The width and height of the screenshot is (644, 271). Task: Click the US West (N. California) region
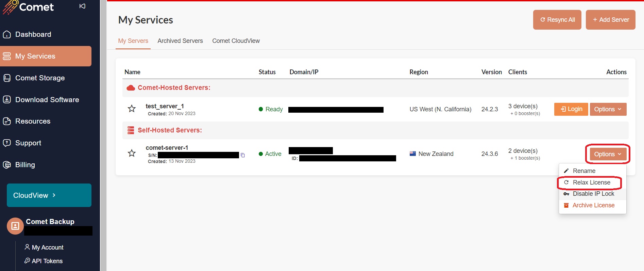coord(440,109)
